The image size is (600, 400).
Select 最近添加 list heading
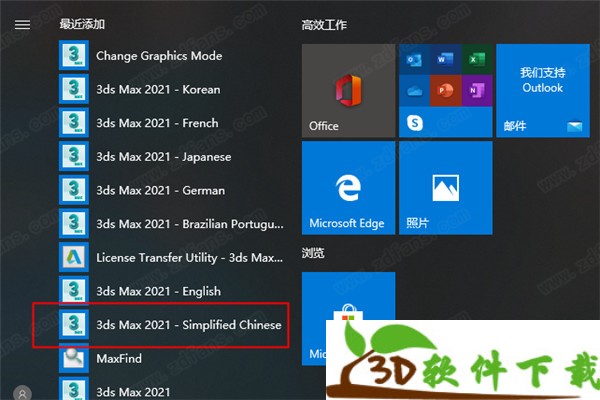pos(82,24)
